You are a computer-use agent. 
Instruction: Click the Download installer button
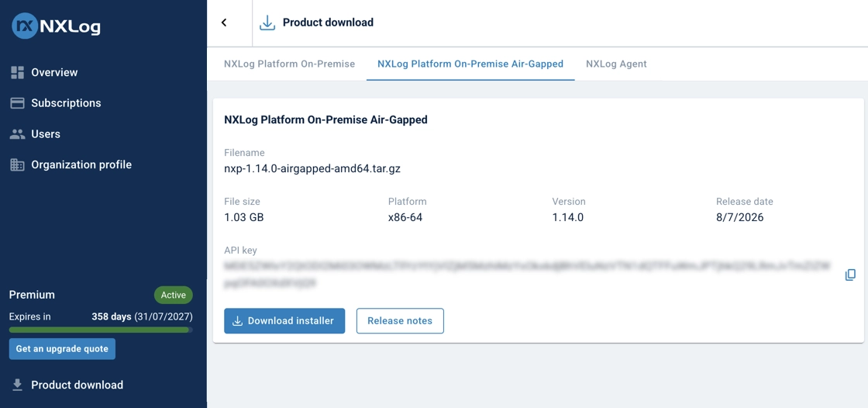pyautogui.click(x=284, y=321)
